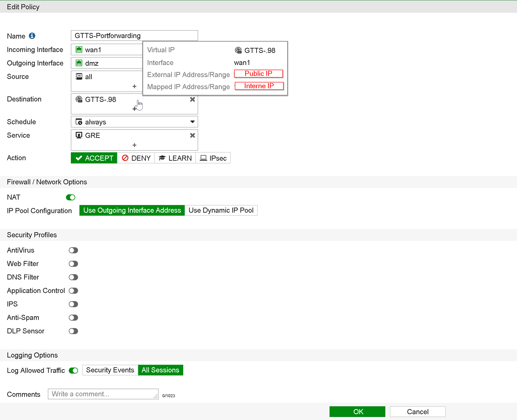Switch to Use Dynamic IP Pool
The width and height of the screenshot is (517, 420).
tap(221, 210)
